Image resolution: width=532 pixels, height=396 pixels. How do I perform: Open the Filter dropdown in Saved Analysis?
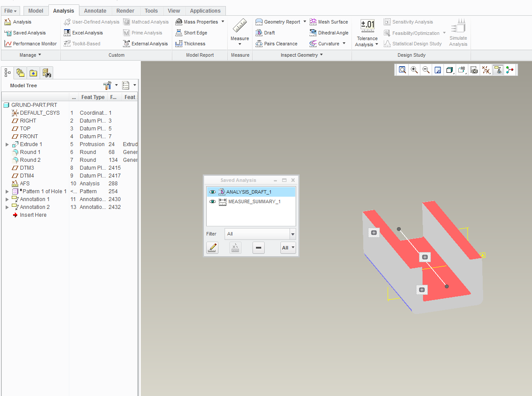point(292,234)
